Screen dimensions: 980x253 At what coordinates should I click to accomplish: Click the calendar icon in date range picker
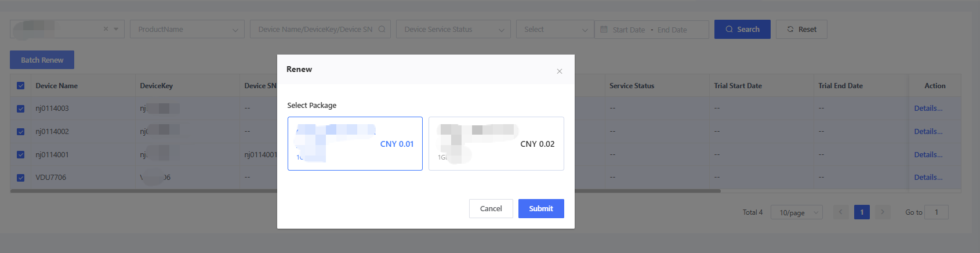[x=604, y=30]
